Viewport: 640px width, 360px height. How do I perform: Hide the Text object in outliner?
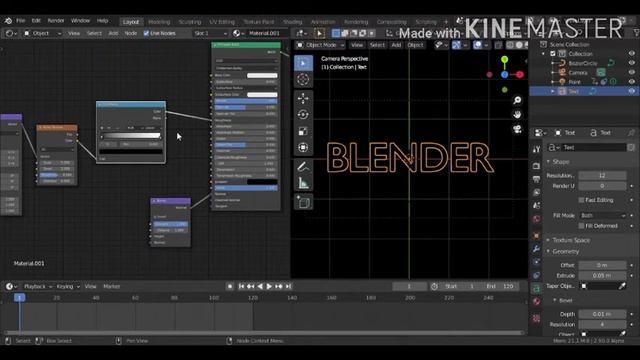coord(631,91)
